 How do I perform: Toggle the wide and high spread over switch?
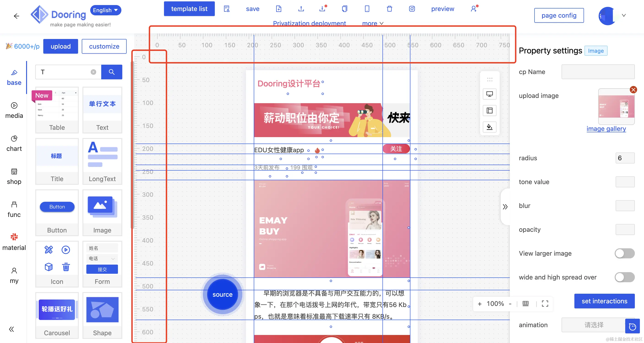click(624, 277)
